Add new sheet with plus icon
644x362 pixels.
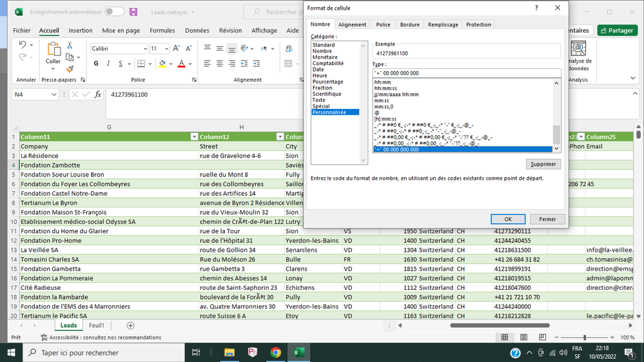click(x=130, y=326)
